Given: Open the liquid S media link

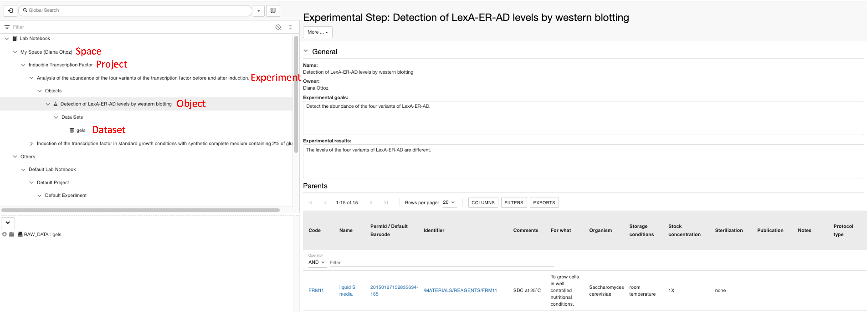Looking at the screenshot, I should (347, 290).
